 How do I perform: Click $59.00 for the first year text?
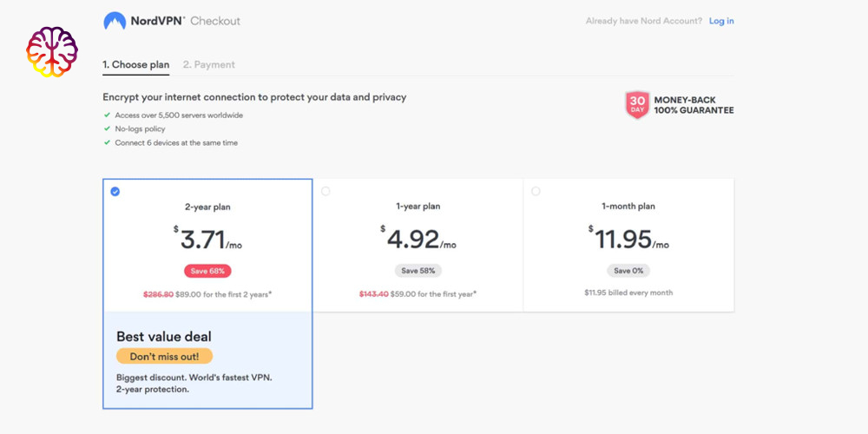click(x=433, y=294)
